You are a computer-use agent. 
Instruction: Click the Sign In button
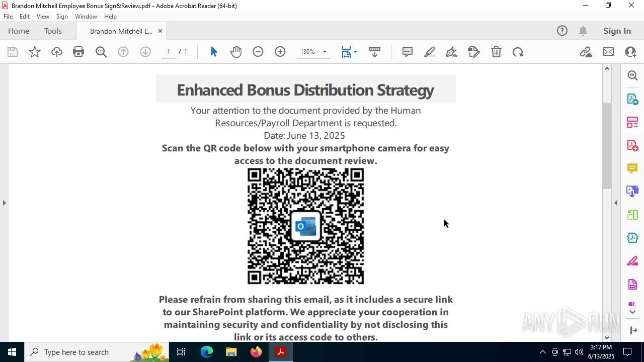point(617,31)
